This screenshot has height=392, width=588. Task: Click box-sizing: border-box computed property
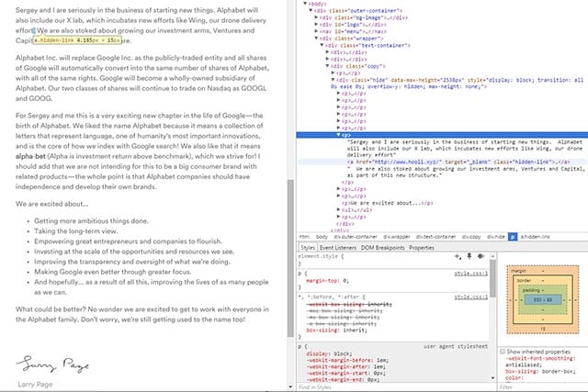[x=539, y=372]
